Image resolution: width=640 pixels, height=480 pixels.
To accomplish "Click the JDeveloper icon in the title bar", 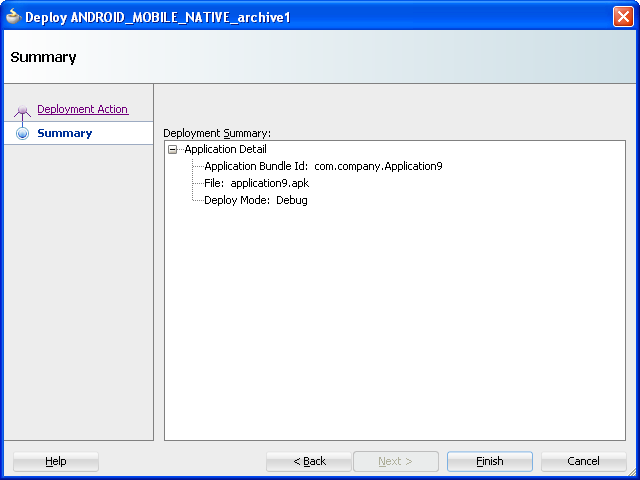I will click(13, 17).
